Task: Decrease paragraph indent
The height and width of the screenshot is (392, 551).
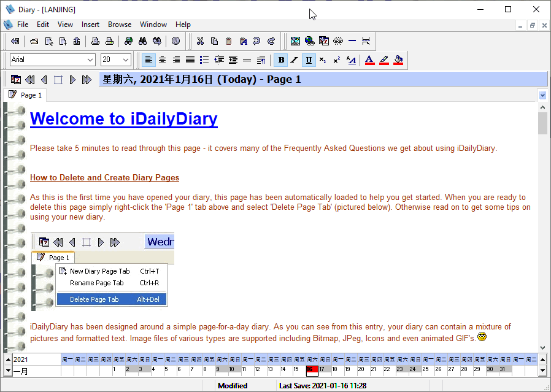Action: point(219,60)
